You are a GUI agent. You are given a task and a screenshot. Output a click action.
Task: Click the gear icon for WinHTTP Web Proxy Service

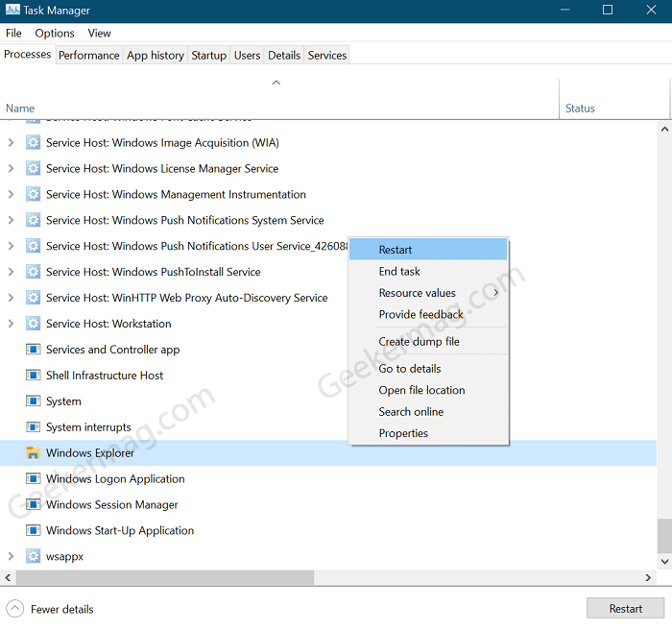coord(33,298)
